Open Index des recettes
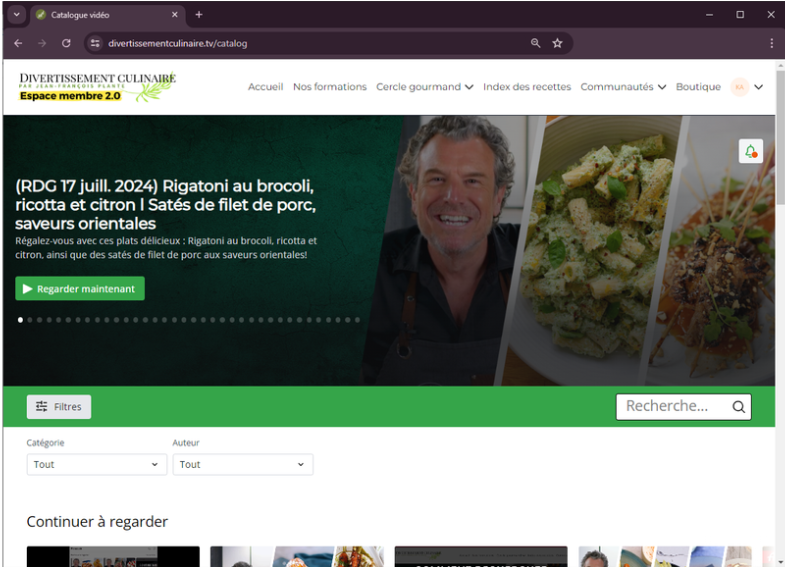Image resolution: width=785 pixels, height=567 pixels. pyautogui.click(x=527, y=87)
